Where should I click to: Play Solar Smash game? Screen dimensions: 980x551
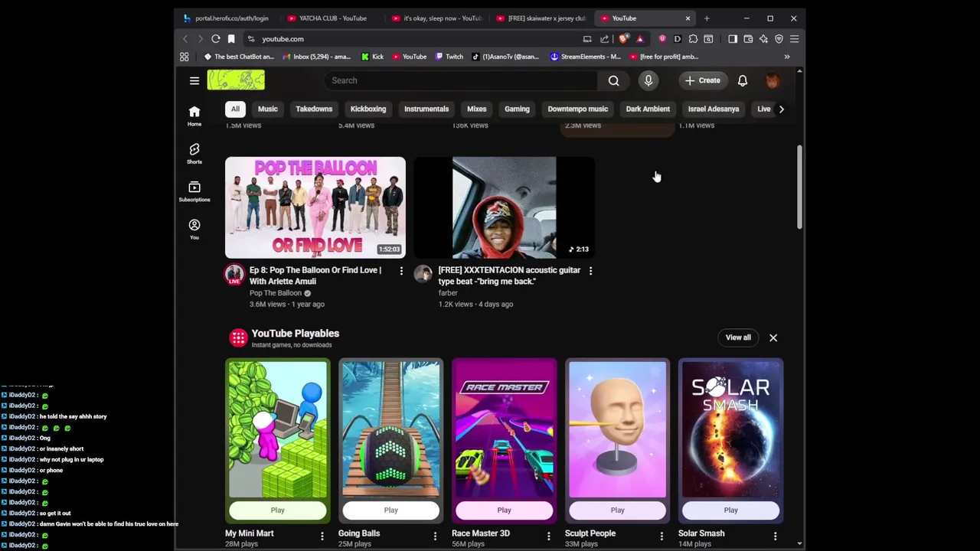730,510
